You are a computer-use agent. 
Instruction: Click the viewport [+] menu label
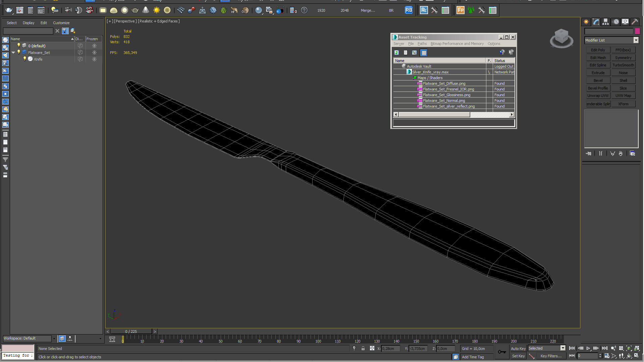click(x=110, y=21)
